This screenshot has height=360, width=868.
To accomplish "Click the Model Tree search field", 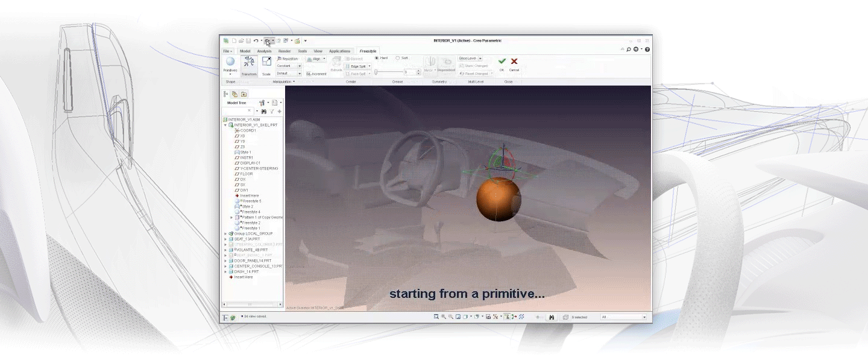I will 238,111.
